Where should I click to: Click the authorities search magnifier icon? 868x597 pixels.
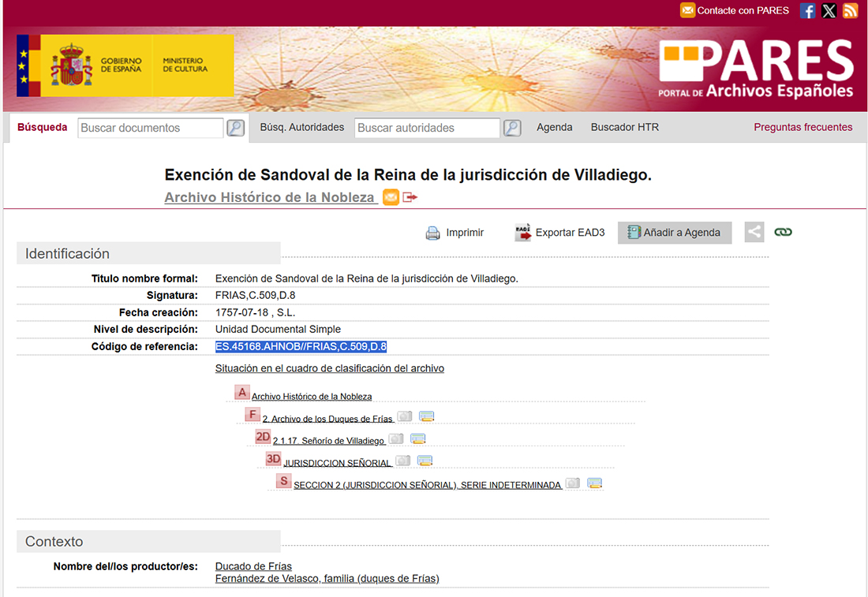pos(512,128)
